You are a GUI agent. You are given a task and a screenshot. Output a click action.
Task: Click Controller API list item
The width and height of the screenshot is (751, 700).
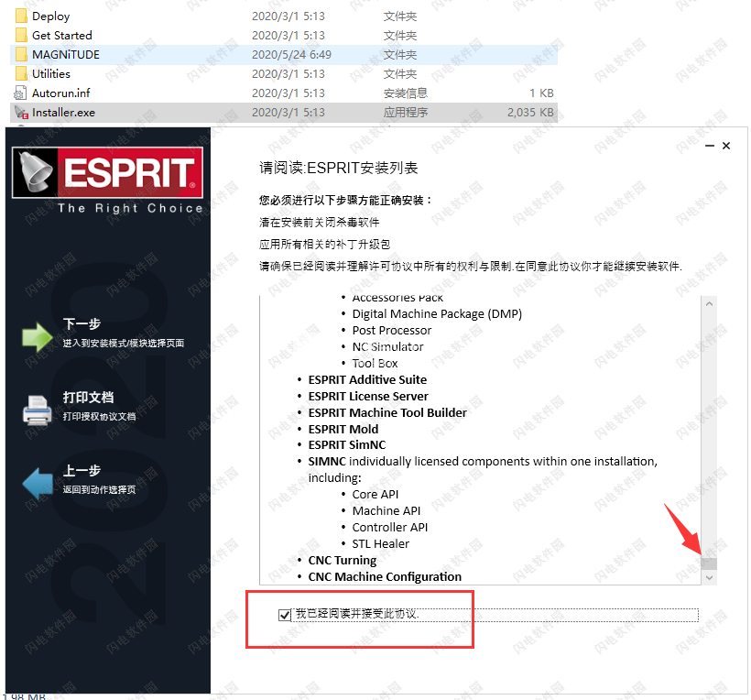pos(390,528)
